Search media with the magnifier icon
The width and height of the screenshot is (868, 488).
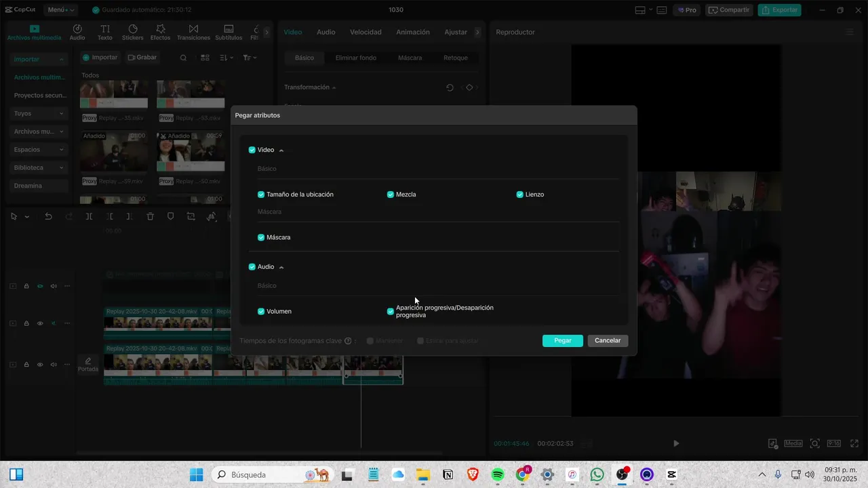[183, 58]
